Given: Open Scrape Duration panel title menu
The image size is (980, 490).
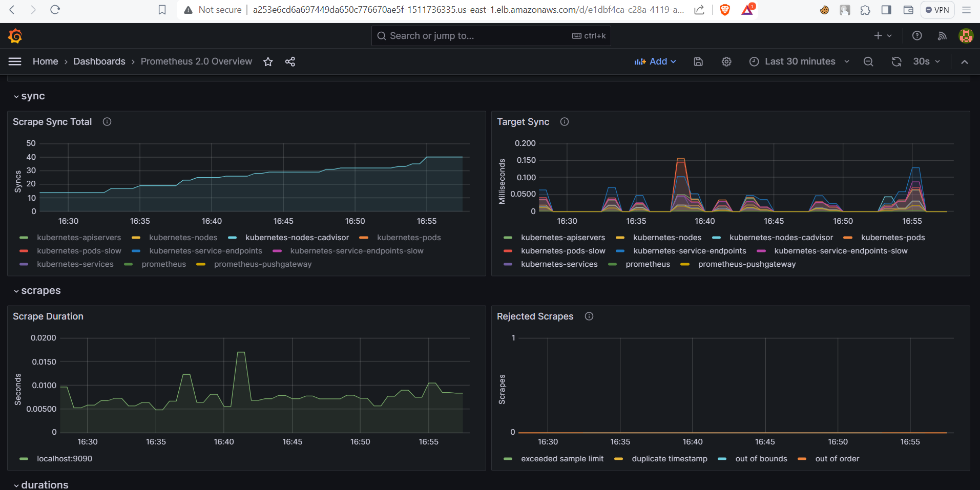Looking at the screenshot, I should click(48, 316).
